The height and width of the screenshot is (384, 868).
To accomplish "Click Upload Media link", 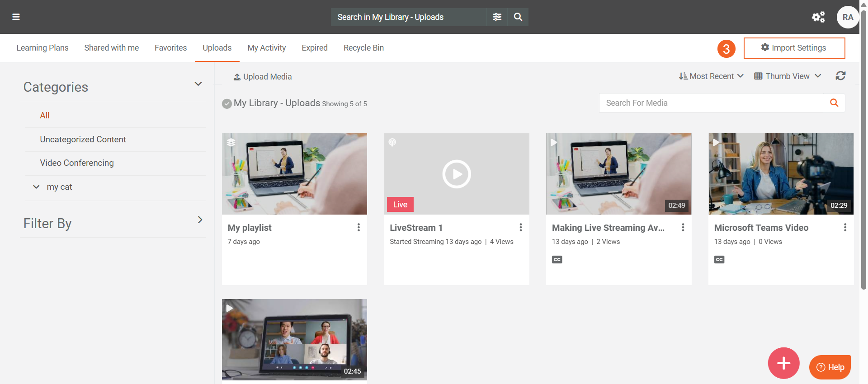I will point(263,77).
